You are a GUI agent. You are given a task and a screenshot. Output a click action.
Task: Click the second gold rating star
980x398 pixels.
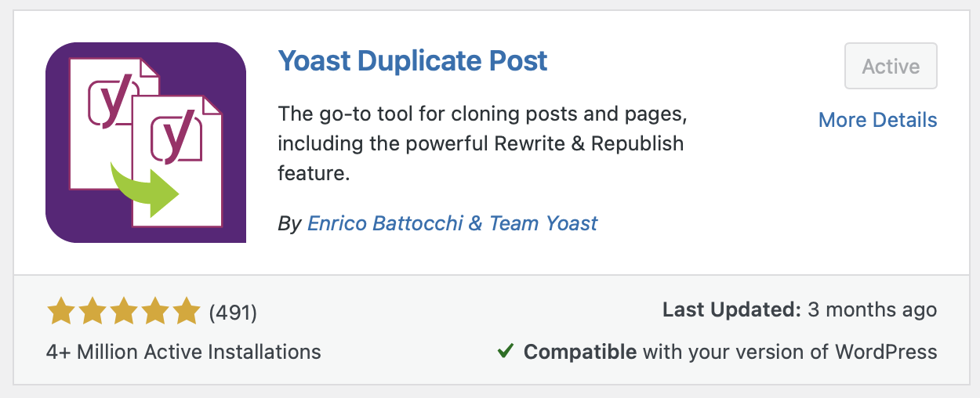click(x=93, y=312)
